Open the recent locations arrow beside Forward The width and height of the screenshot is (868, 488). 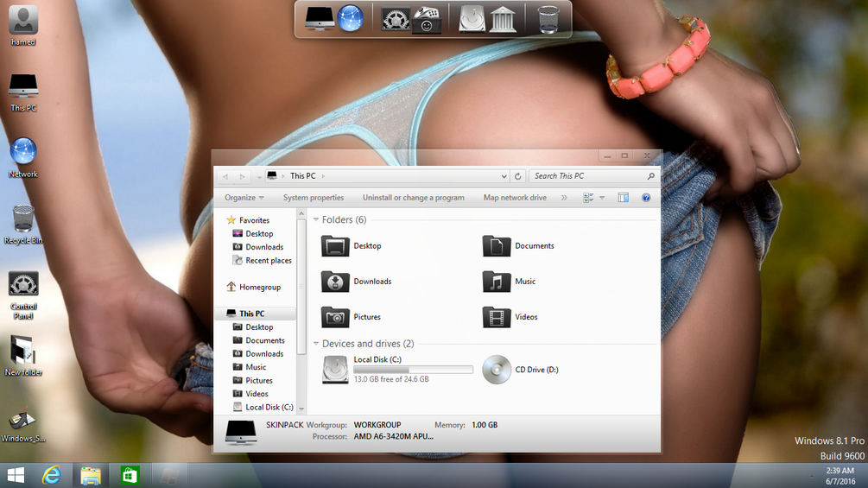click(259, 177)
